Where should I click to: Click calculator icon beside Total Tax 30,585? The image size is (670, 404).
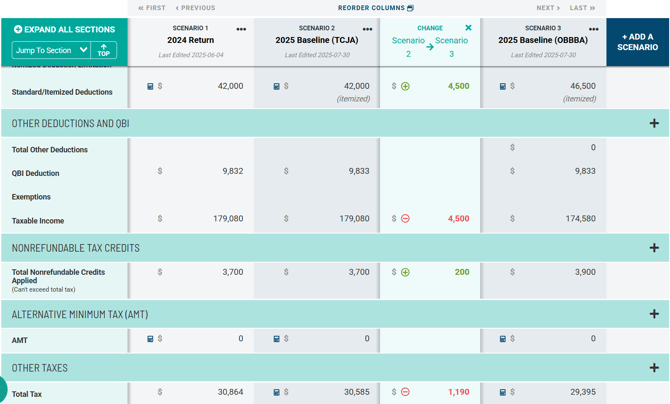(x=277, y=392)
